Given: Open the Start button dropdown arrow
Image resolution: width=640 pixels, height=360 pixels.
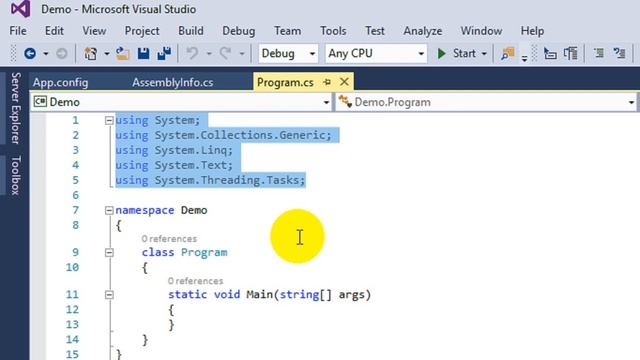Looking at the screenshot, I should (x=484, y=54).
